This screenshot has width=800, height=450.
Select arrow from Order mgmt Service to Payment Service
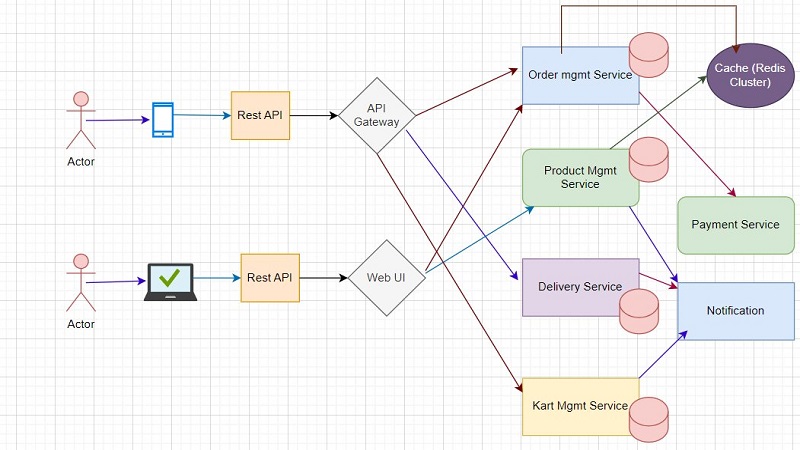(687, 144)
